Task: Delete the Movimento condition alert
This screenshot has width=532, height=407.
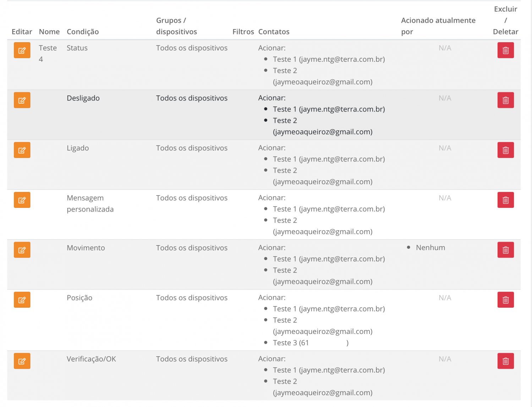Action: [505, 250]
